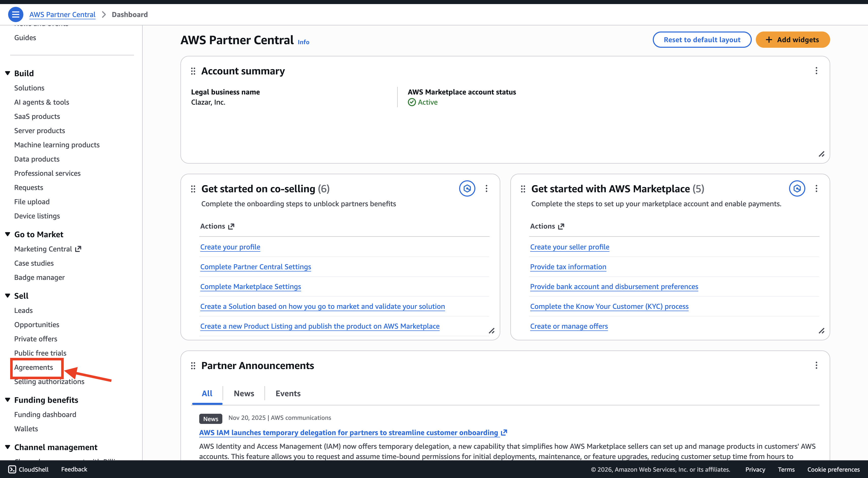The image size is (868, 478).
Task: Click the external icon after IAM announcement title
Action: click(504, 433)
